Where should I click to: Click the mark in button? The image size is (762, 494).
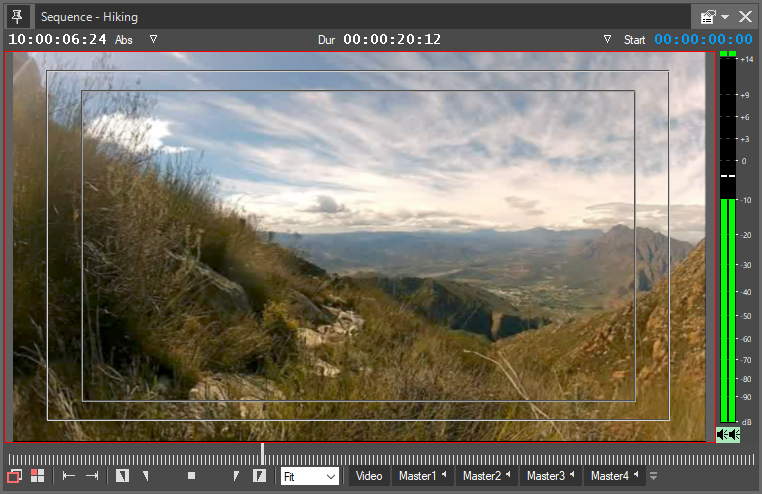(123, 477)
